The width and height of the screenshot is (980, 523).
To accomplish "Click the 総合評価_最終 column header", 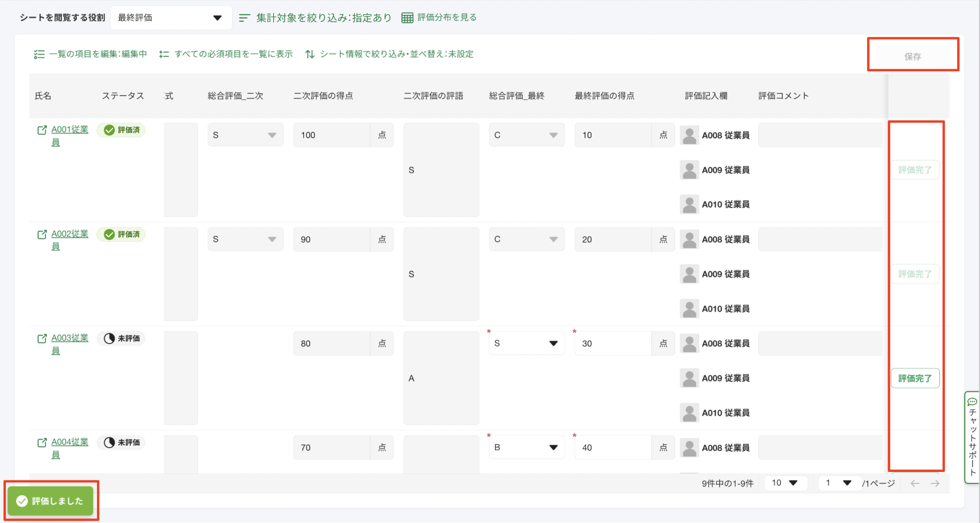I will click(516, 96).
